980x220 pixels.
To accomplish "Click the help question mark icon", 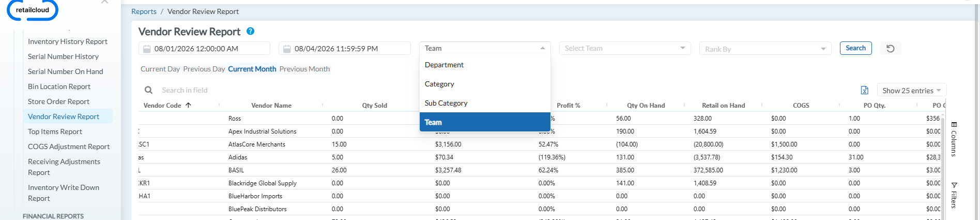I will 250,31.
